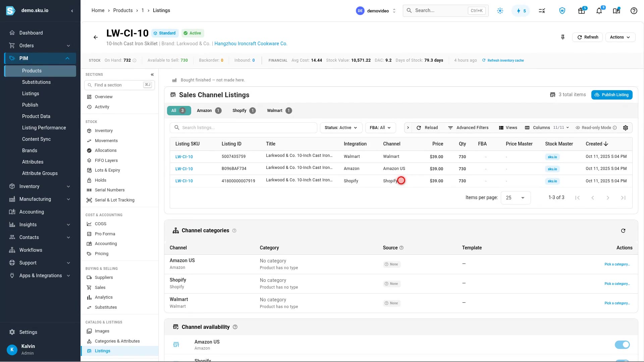Image resolution: width=644 pixels, height=362 pixels.
Task: Click the toggle tasks icon in header
Action: [542, 11]
